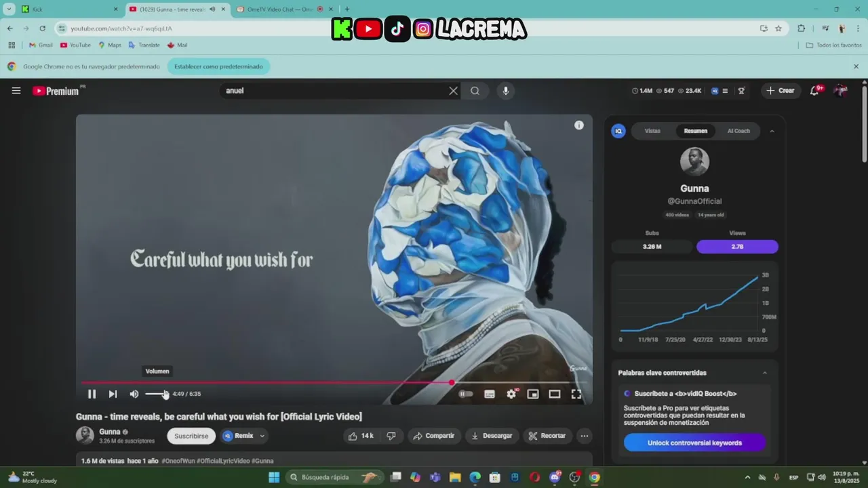Select the Resumen tab in vidIQ panel
The image size is (868, 488).
click(695, 131)
